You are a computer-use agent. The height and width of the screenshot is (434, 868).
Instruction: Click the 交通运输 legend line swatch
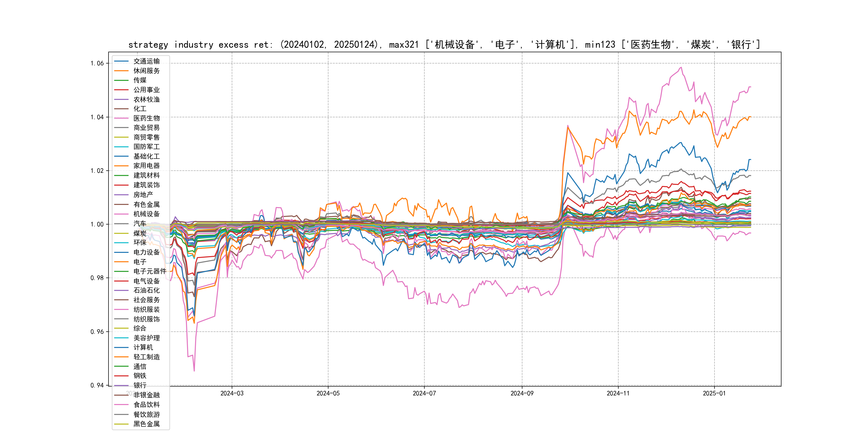click(x=121, y=61)
